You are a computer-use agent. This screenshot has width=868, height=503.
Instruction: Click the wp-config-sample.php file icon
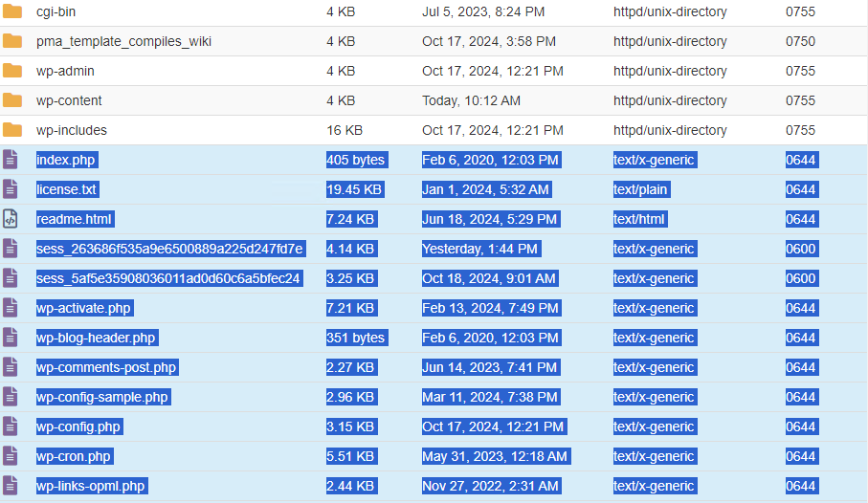(10, 397)
